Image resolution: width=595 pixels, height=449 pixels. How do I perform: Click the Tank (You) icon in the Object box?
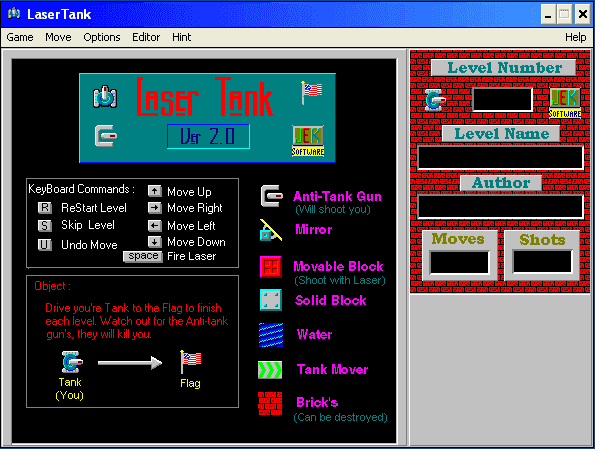coord(72,362)
